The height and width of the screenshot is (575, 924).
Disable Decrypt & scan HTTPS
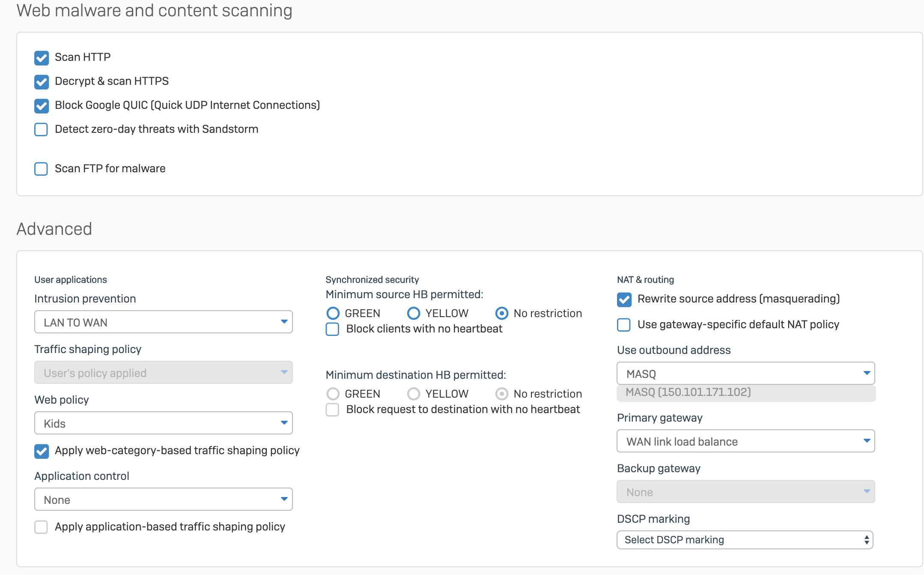point(42,82)
